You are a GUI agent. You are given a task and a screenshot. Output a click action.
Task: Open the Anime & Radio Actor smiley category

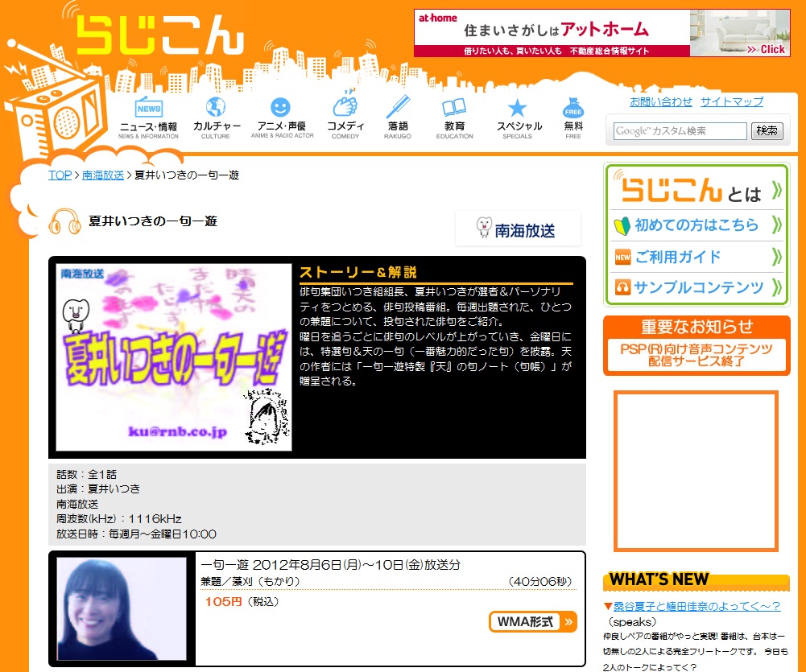click(x=282, y=117)
